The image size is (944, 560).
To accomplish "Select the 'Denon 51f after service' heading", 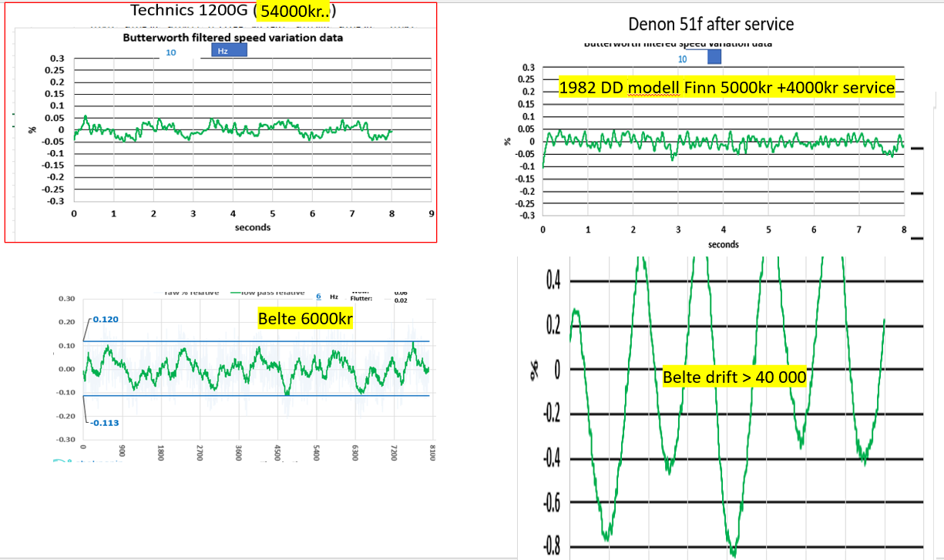I will pyautogui.click(x=711, y=25).
